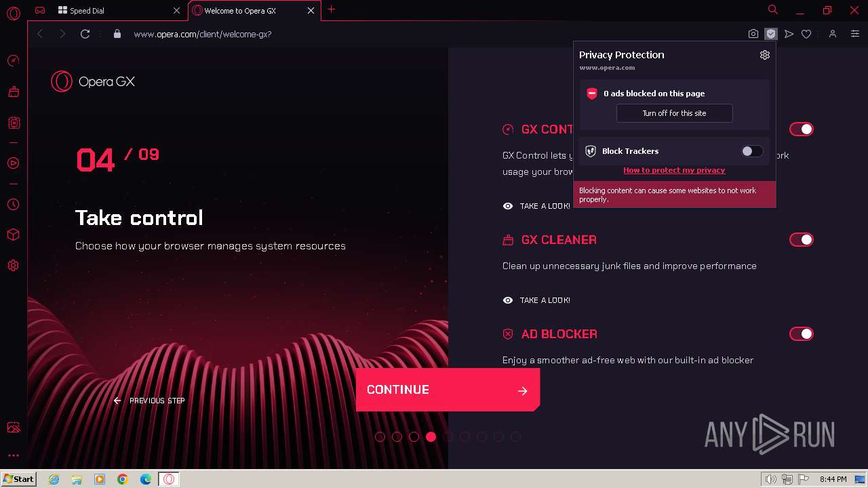This screenshot has width=868, height=488.
Task: Click Turn off for this site
Action: tap(674, 113)
